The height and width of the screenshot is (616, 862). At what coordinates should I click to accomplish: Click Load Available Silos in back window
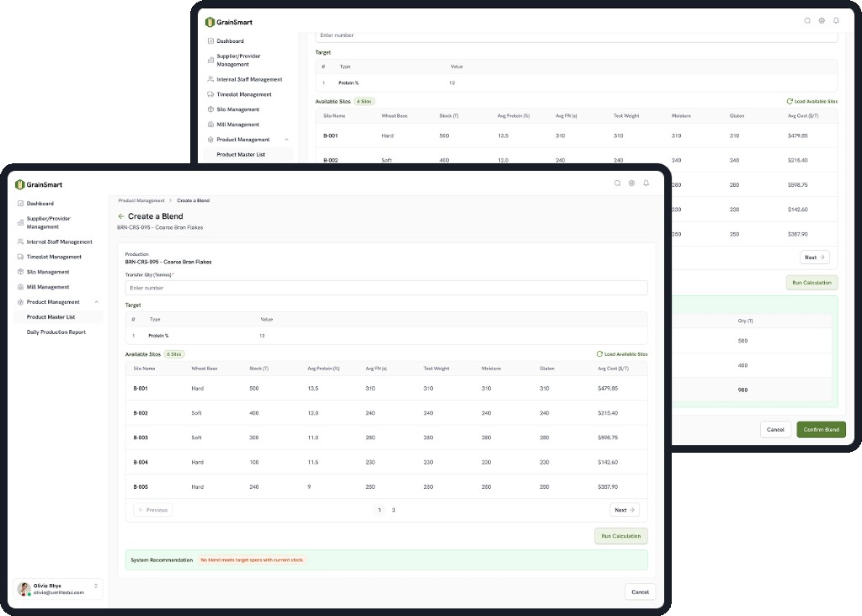[812, 101]
